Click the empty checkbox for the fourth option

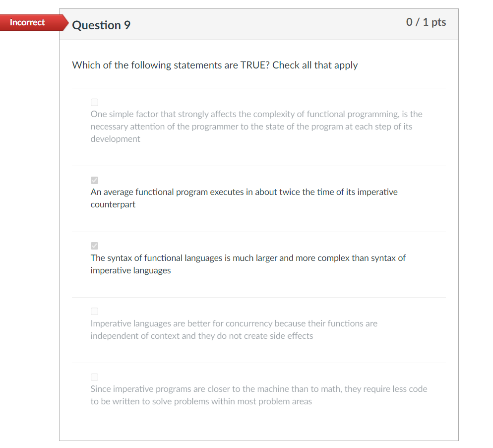click(x=94, y=311)
